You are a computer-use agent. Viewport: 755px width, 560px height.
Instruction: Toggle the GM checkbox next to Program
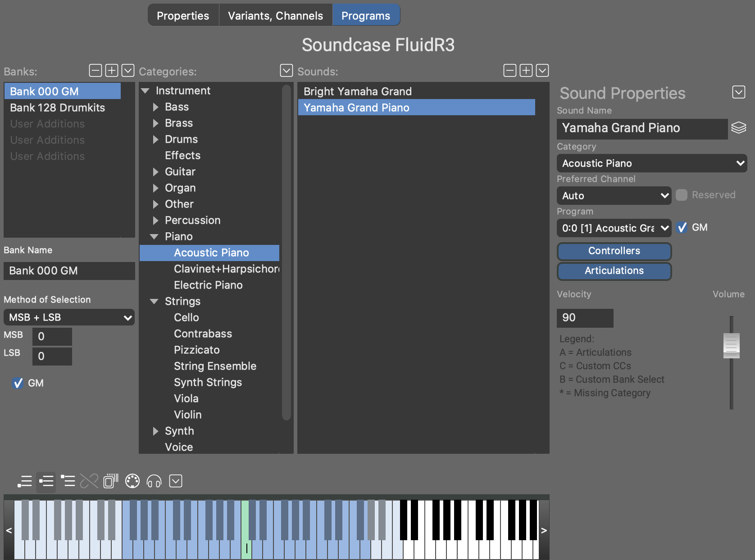tap(682, 228)
